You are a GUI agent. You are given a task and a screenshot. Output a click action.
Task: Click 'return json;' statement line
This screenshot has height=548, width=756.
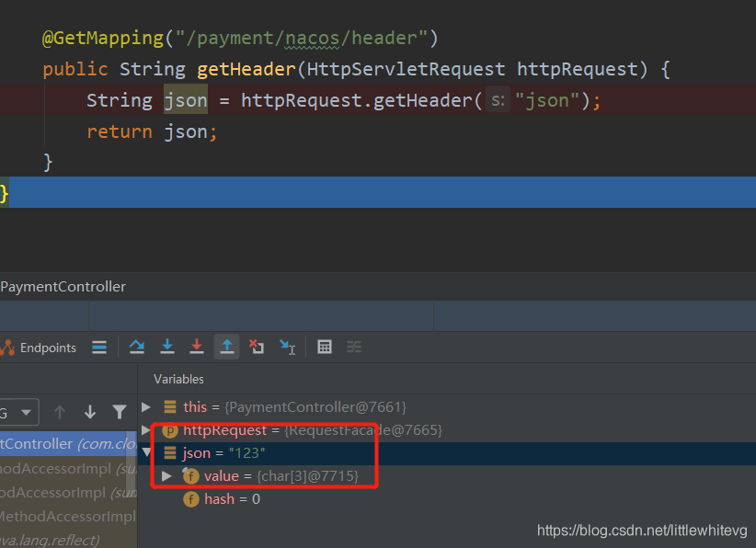coord(152,131)
